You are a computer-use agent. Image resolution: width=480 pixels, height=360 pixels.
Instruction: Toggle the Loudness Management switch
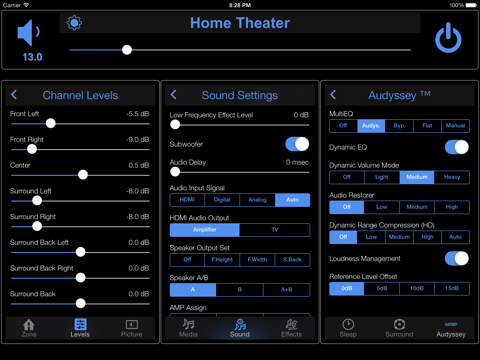click(457, 258)
